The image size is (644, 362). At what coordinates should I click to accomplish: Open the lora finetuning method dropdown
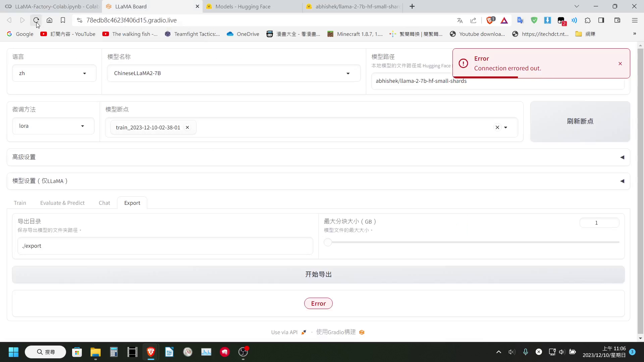53,126
